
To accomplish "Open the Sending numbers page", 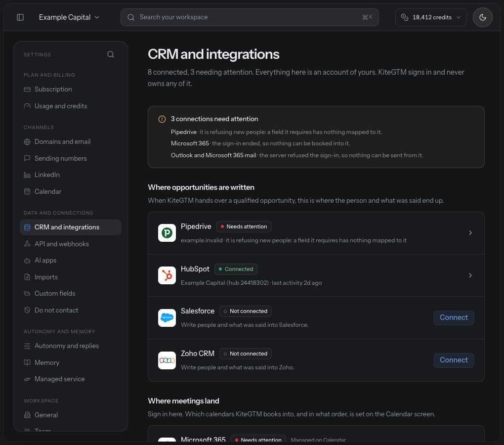I will (70, 158).
